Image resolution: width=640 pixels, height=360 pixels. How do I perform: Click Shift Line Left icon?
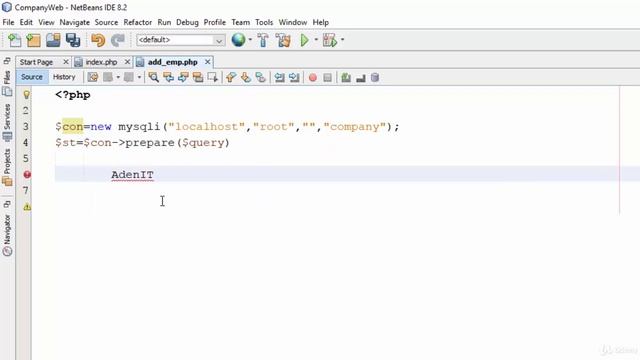point(279,77)
